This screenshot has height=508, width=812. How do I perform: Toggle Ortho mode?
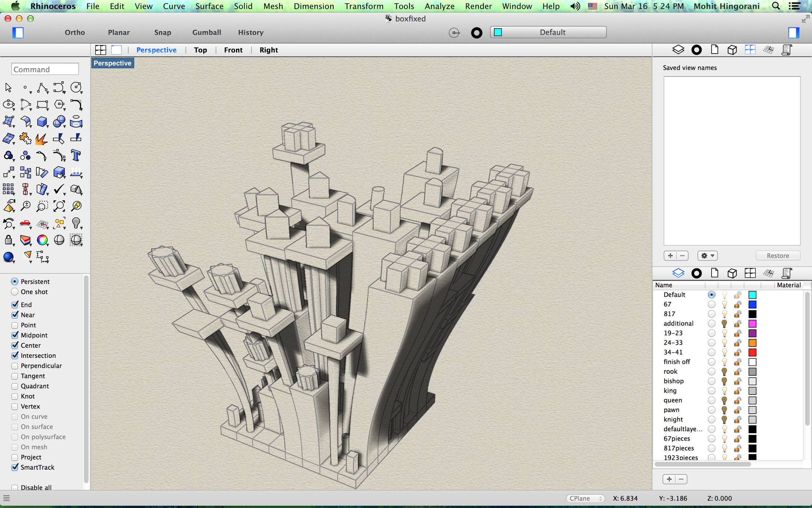coord(74,33)
